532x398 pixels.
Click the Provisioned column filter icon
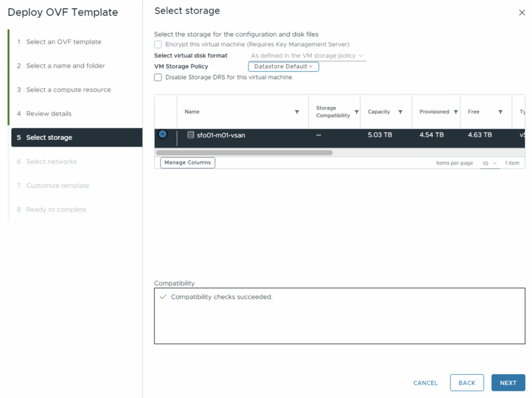click(456, 112)
